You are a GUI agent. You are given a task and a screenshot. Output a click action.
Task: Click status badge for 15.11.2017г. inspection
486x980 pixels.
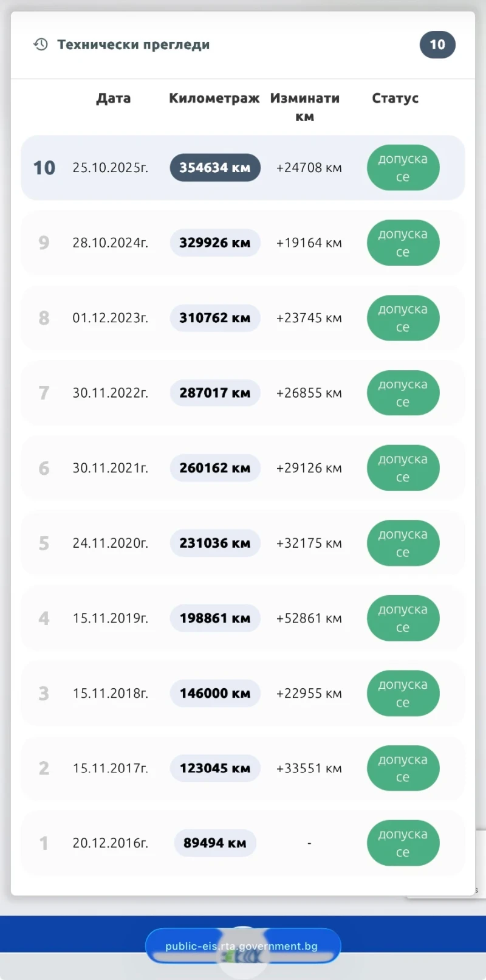(403, 768)
